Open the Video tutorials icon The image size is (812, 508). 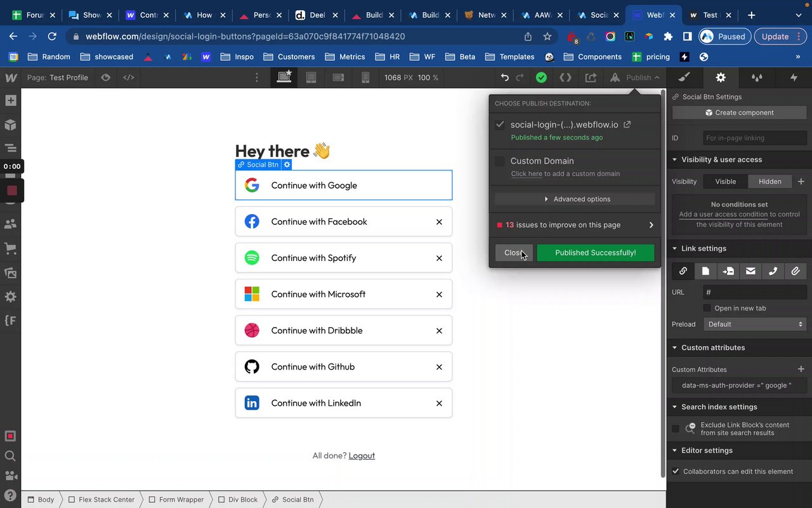point(10,476)
